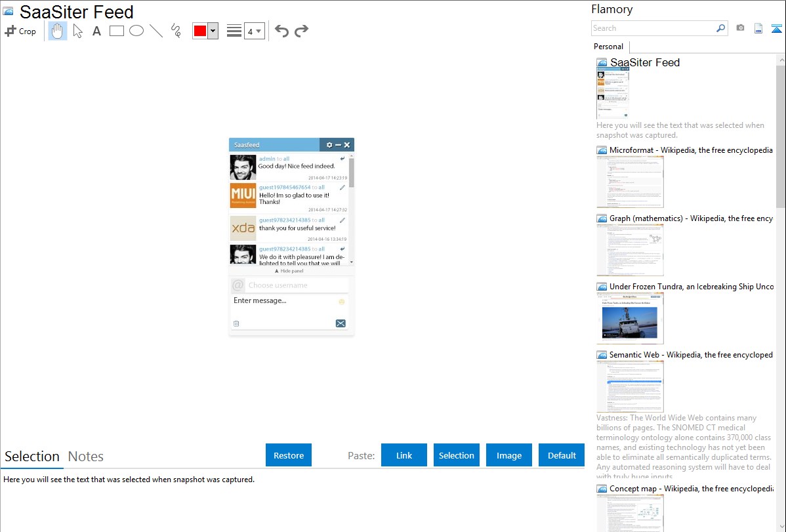This screenshot has width=786, height=532.
Task: Click the Link paste button
Action: pyautogui.click(x=404, y=455)
